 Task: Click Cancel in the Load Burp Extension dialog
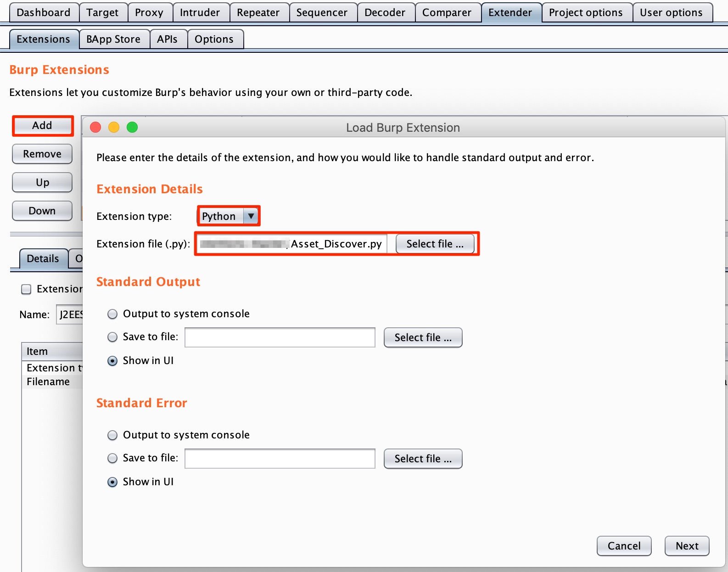(x=624, y=546)
